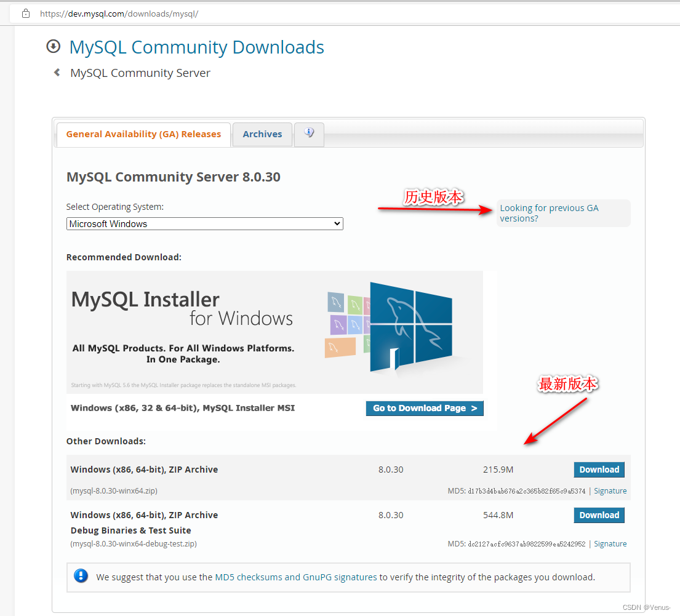Click the (mysql-8.0.30-winx64-debug-test.zip) filename text
Image resolution: width=680 pixels, height=616 pixels.
pos(134,544)
